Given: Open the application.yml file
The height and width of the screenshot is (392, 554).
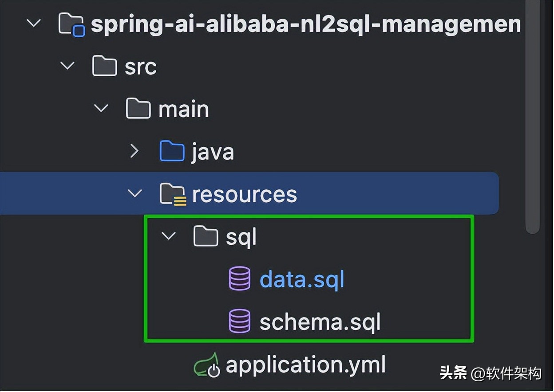Looking at the screenshot, I should (x=305, y=365).
